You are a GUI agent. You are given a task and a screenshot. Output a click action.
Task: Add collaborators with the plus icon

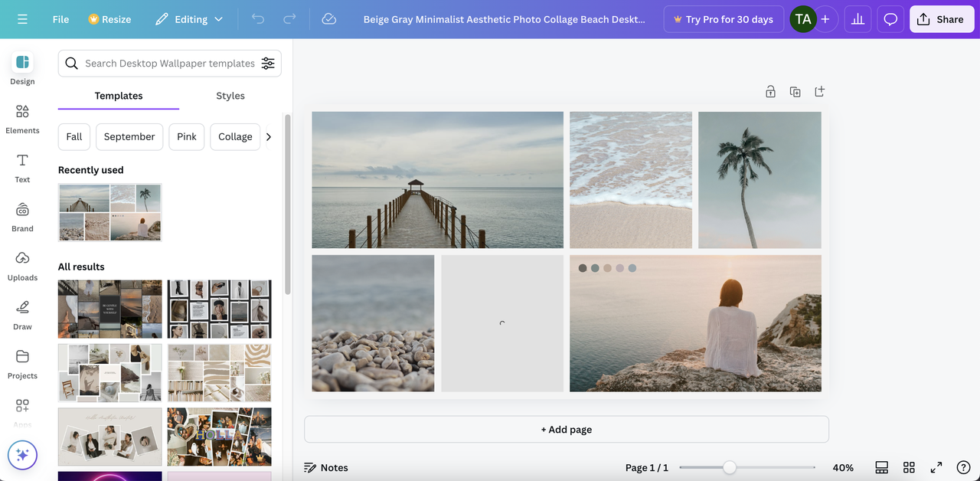(825, 19)
